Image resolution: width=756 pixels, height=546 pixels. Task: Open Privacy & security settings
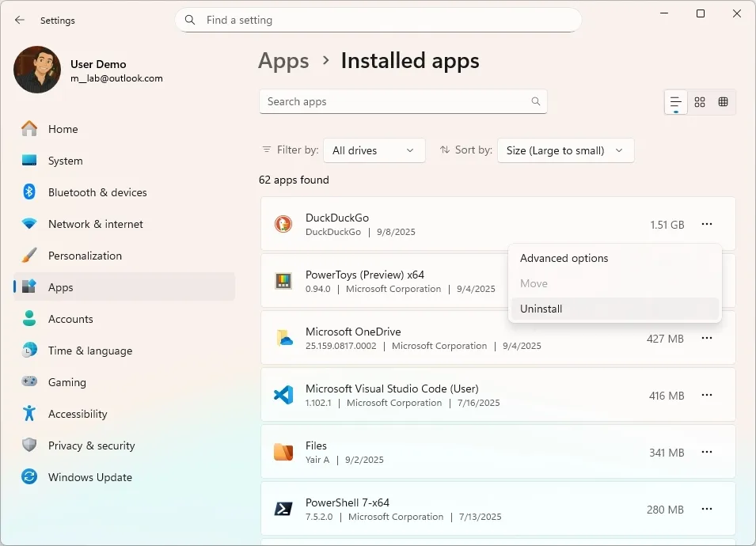point(91,446)
